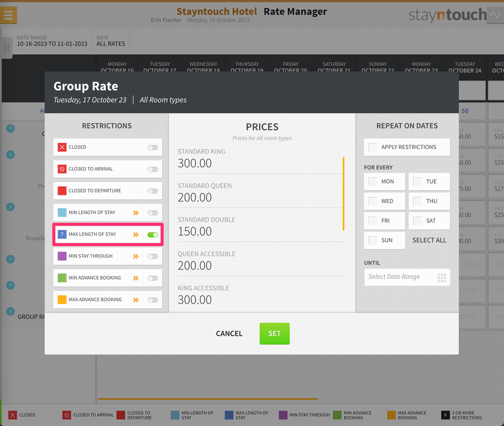Expand Max Length of Stay double-chevron
The width and height of the screenshot is (504, 426).
136,234
